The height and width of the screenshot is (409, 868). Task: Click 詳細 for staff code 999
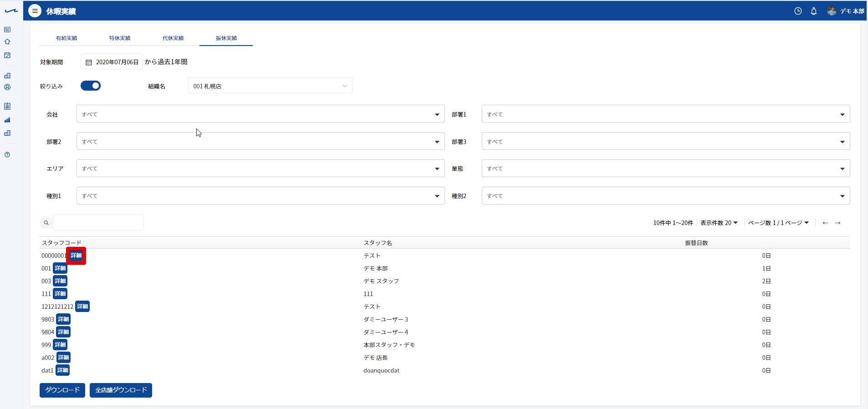coord(60,345)
